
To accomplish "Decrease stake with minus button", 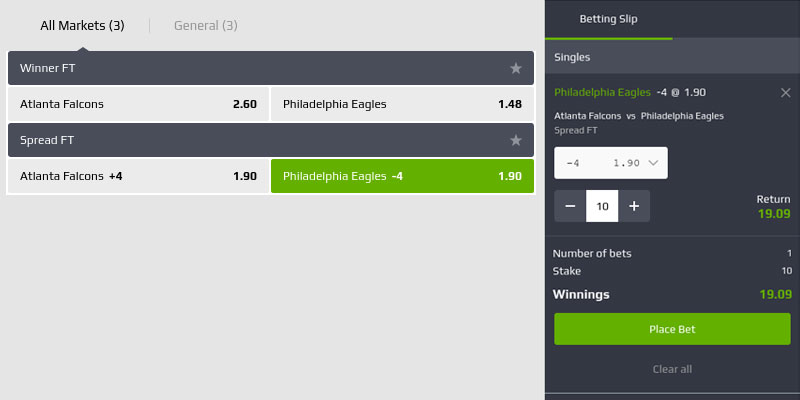I will pos(570,206).
